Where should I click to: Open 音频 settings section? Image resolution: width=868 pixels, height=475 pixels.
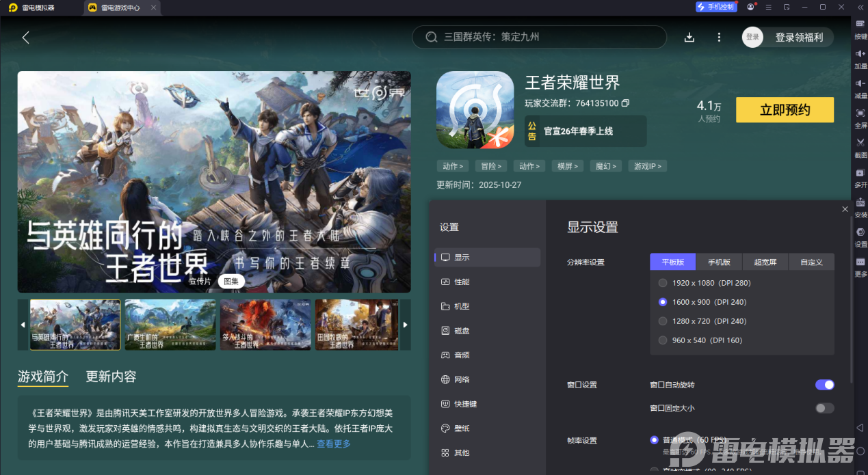point(488,355)
